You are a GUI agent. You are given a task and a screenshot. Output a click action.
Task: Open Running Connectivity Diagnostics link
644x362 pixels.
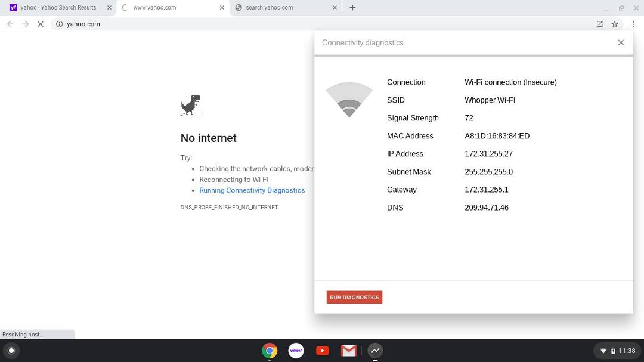(x=252, y=190)
